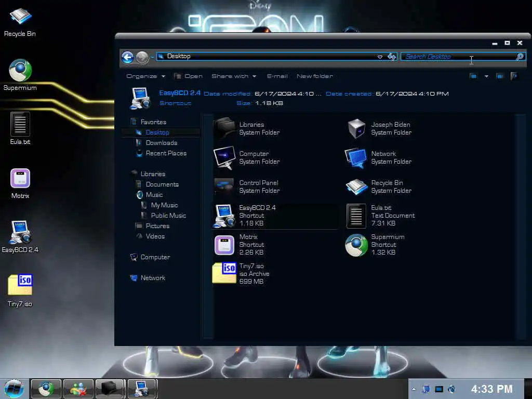This screenshot has width=532, height=399.
Task: Select the Joseph Biden user folder
Action: [x=407, y=129]
